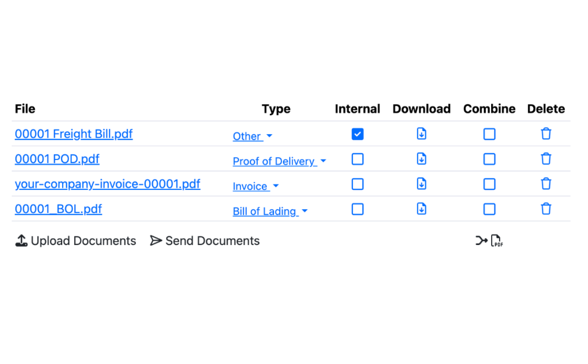
Task: Uncheck Internal for 00001 Freight Bill.pdf
Action: 358,134
